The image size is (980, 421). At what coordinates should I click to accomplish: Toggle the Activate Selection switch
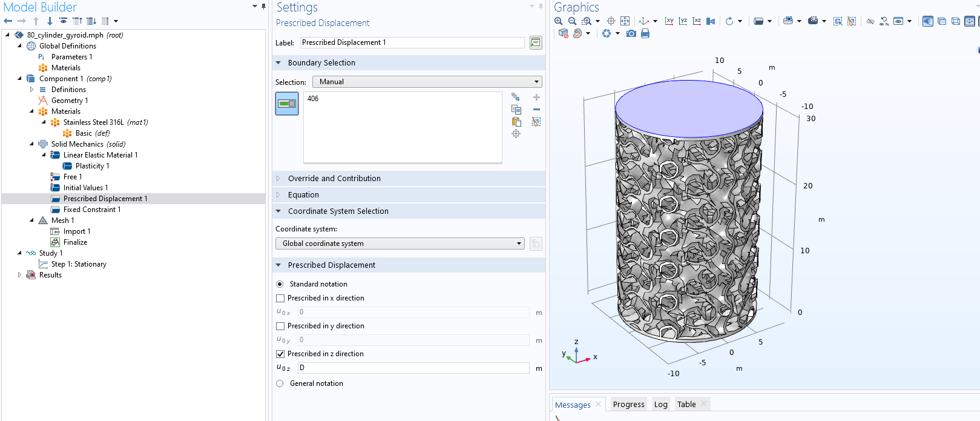point(287,104)
